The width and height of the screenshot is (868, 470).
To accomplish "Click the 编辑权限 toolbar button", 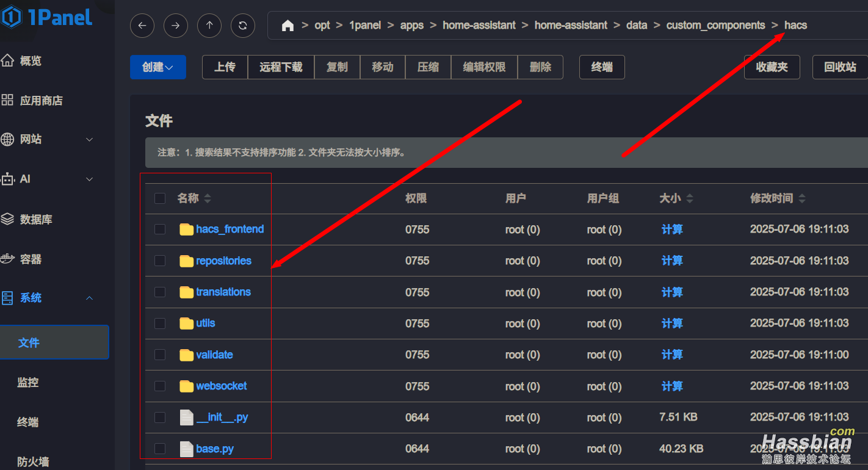I will pyautogui.click(x=484, y=67).
